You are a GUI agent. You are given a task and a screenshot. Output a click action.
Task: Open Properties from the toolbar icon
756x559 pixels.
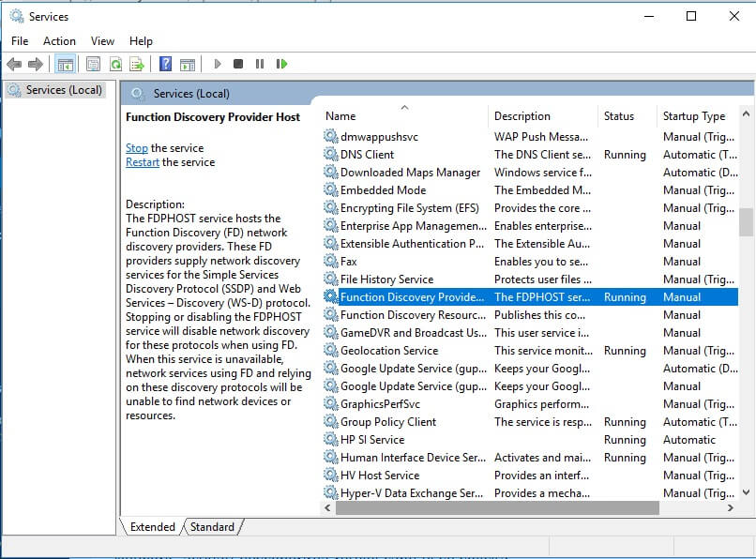[93, 65]
